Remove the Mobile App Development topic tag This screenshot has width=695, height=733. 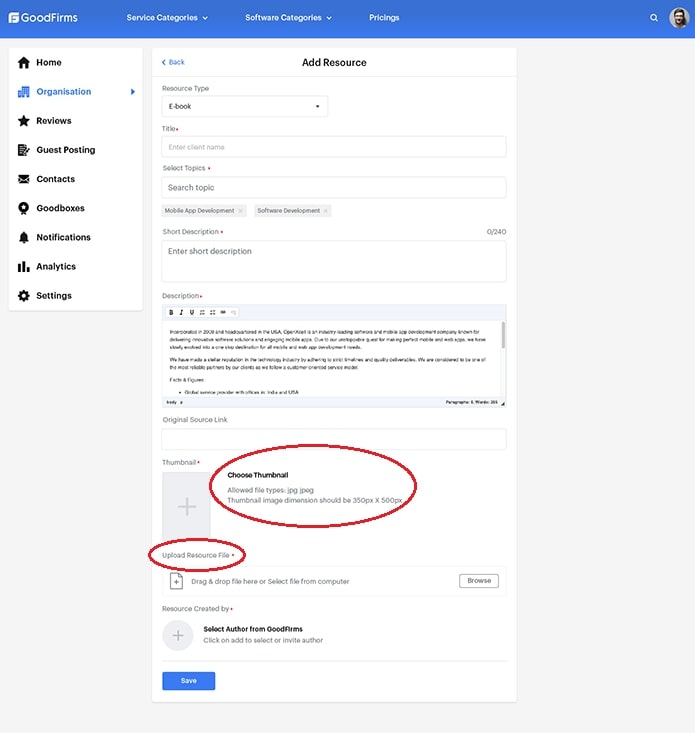[240, 211]
